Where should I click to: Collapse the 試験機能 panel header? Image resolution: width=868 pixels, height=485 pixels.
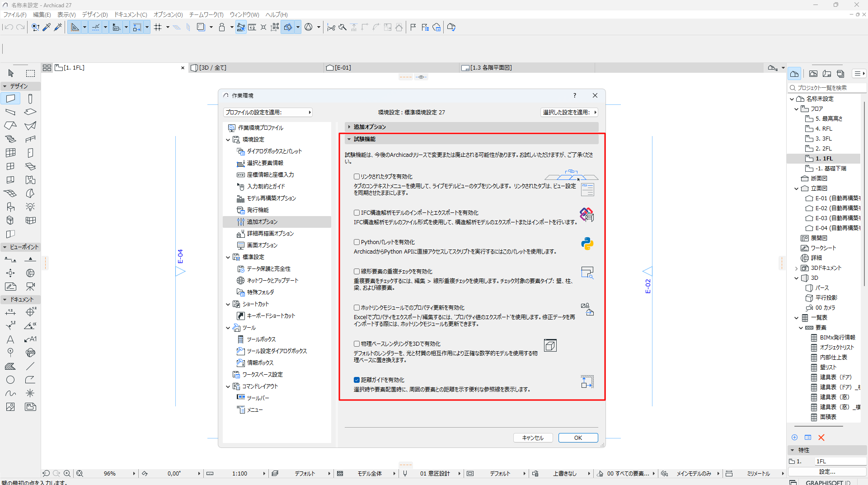click(x=472, y=139)
